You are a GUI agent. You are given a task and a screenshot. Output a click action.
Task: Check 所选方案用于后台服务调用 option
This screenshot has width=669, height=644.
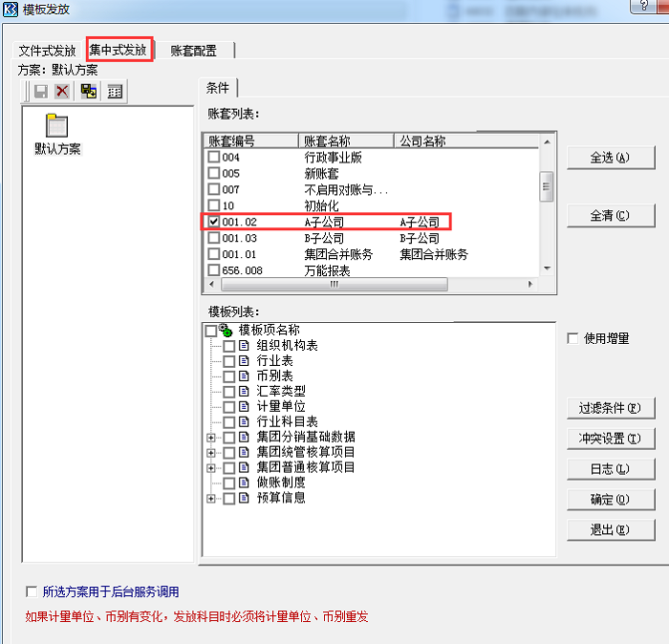point(32,591)
